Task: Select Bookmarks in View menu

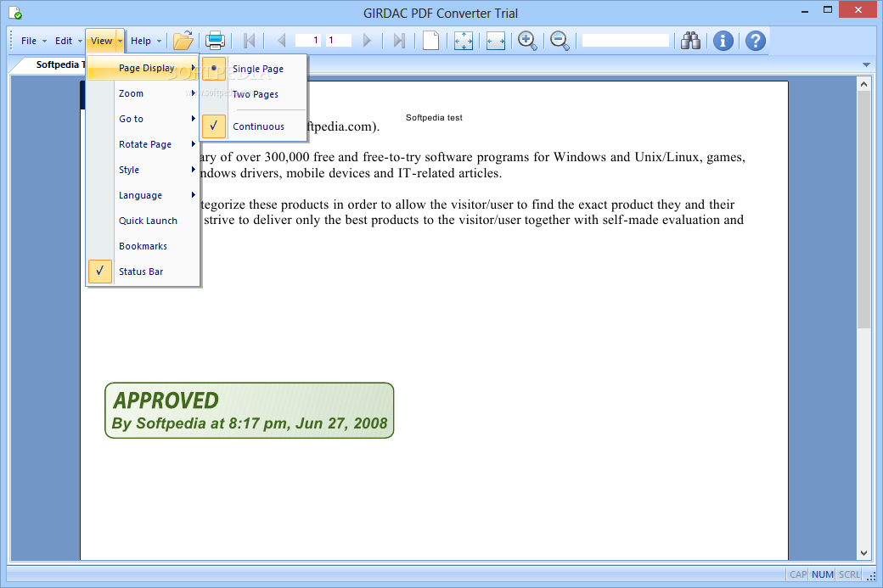Action: pyautogui.click(x=143, y=246)
